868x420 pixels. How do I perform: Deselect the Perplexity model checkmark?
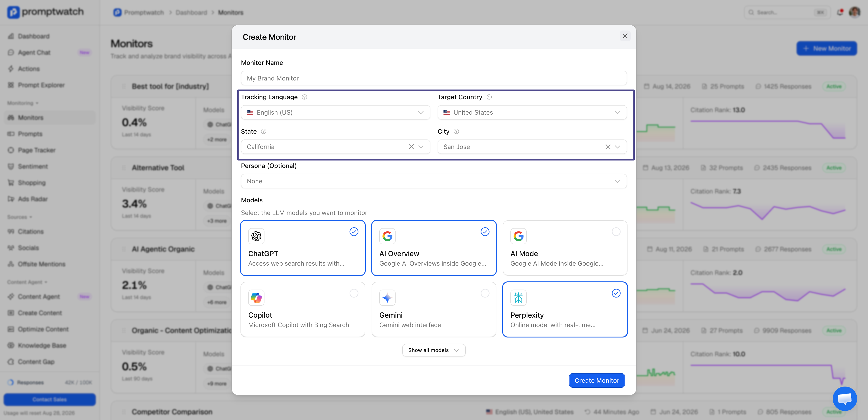[616, 293]
